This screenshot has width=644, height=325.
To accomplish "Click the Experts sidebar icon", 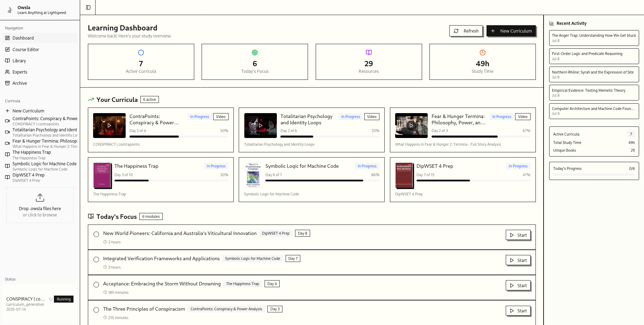I will [8, 72].
